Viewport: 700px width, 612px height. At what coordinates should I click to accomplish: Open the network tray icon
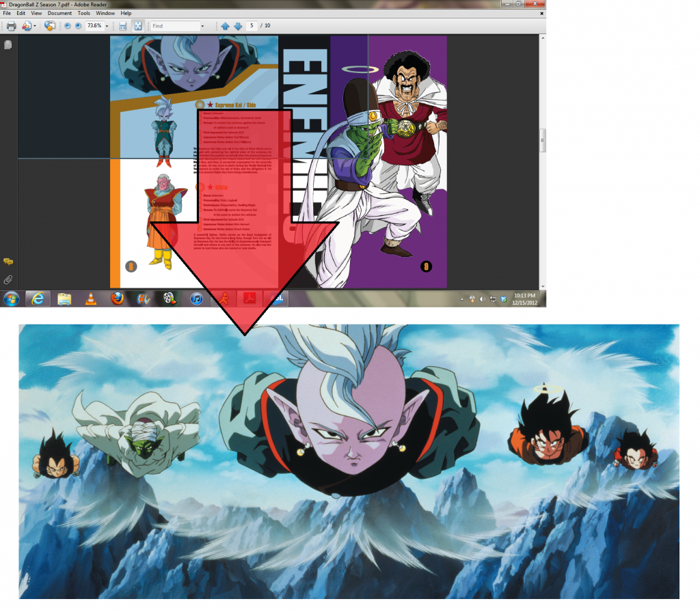[x=493, y=299]
